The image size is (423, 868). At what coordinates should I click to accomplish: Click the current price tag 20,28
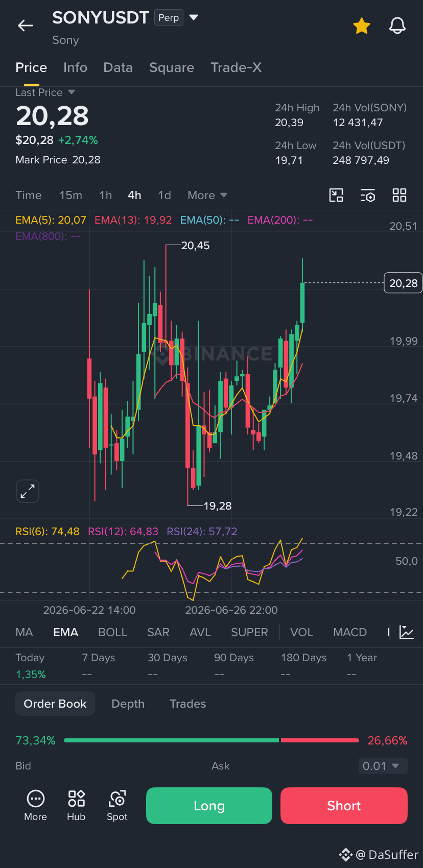coord(403,283)
